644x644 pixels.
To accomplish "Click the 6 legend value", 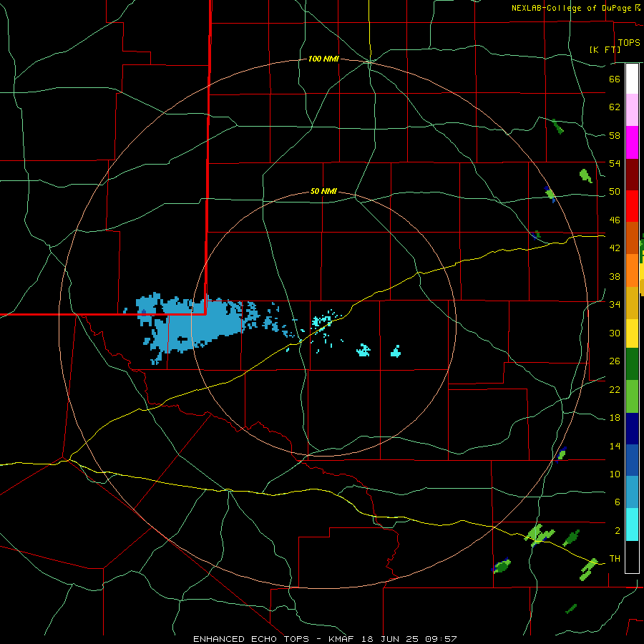I will tap(617, 502).
